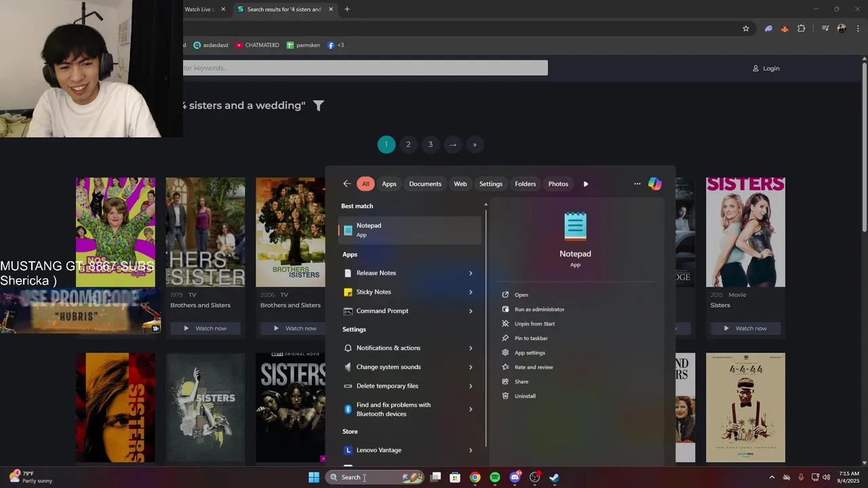The height and width of the screenshot is (488, 868).
Task: Open the filter funnel beside search results title
Action: 318,105
